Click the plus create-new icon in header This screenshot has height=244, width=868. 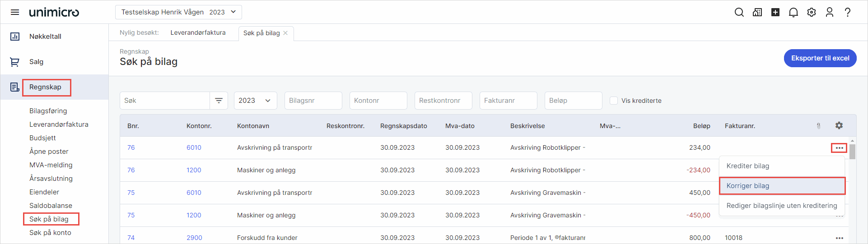pos(775,12)
